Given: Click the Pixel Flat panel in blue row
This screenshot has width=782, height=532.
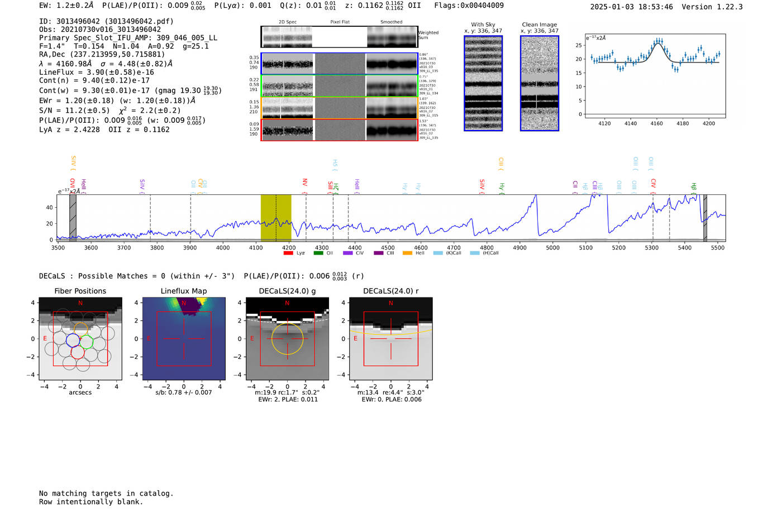Looking at the screenshot, I should [340, 64].
